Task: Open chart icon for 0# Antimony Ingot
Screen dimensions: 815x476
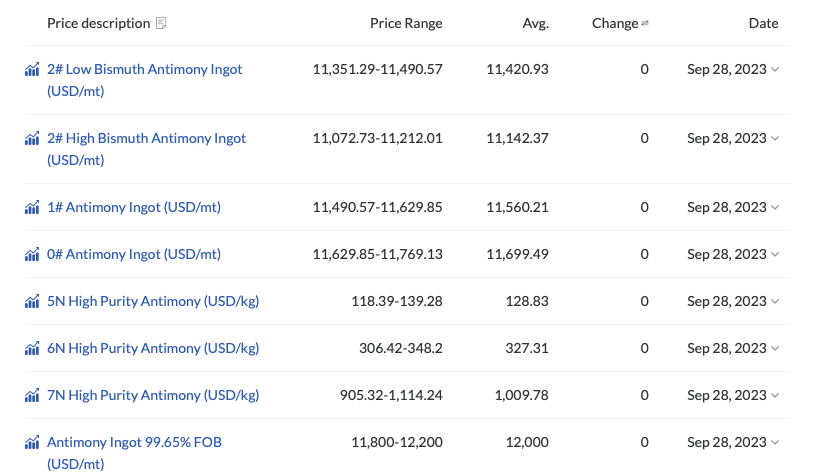Action: pos(32,255)
